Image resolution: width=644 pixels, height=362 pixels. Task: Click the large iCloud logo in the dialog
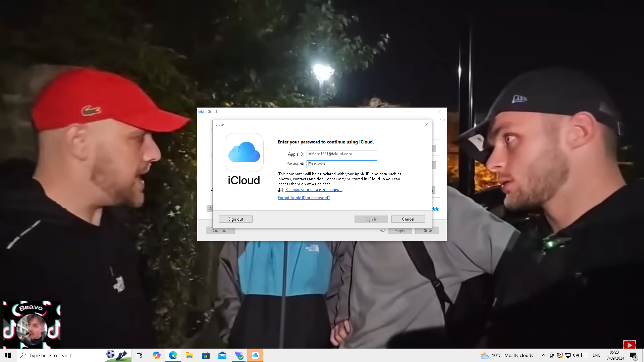244,153
